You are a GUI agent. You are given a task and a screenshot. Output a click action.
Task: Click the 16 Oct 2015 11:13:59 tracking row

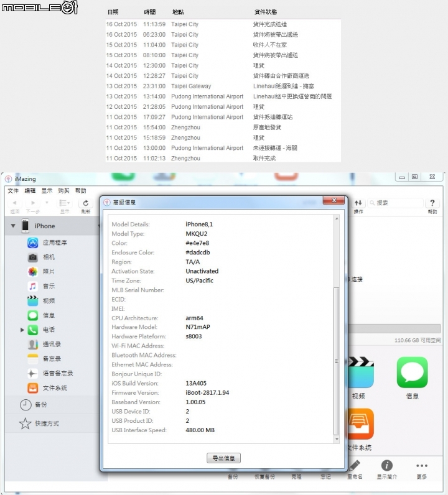tap(223, 24)
